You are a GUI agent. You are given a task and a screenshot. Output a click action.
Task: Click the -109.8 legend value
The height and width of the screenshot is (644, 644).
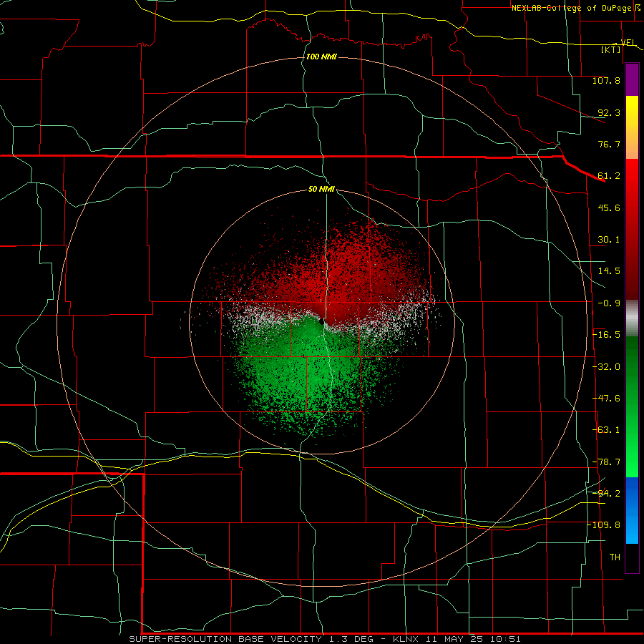pyautogui.click(x=605, y=525)
